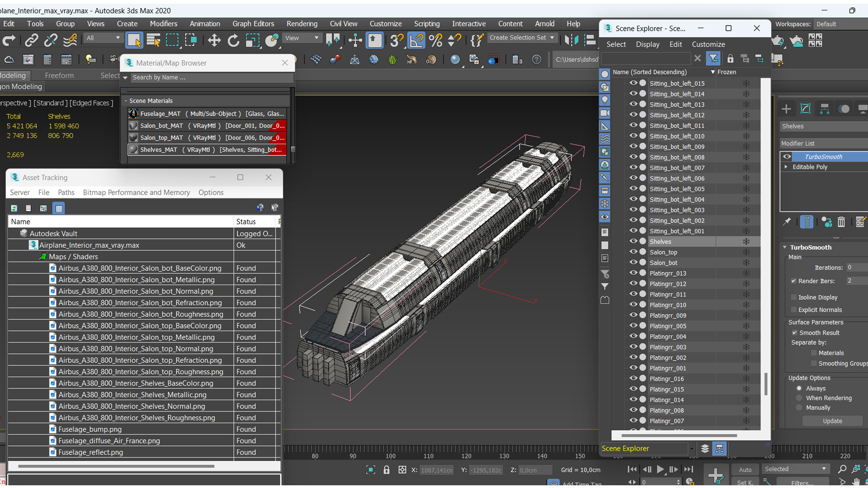868x488 pixels.
Task: Select Shelves_MAT scene material
Action: click(x=207, y=150)
